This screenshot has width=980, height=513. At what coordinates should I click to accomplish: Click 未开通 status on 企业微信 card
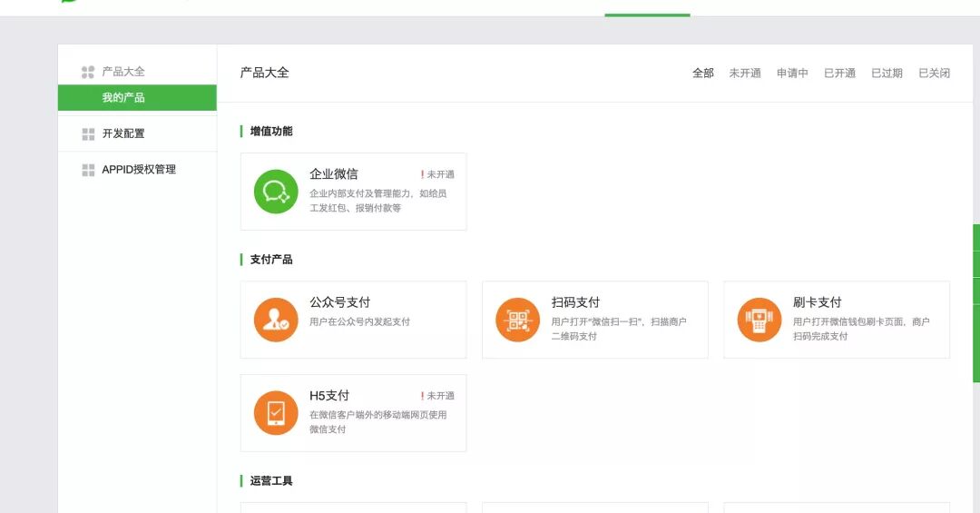tap(441, 174)
